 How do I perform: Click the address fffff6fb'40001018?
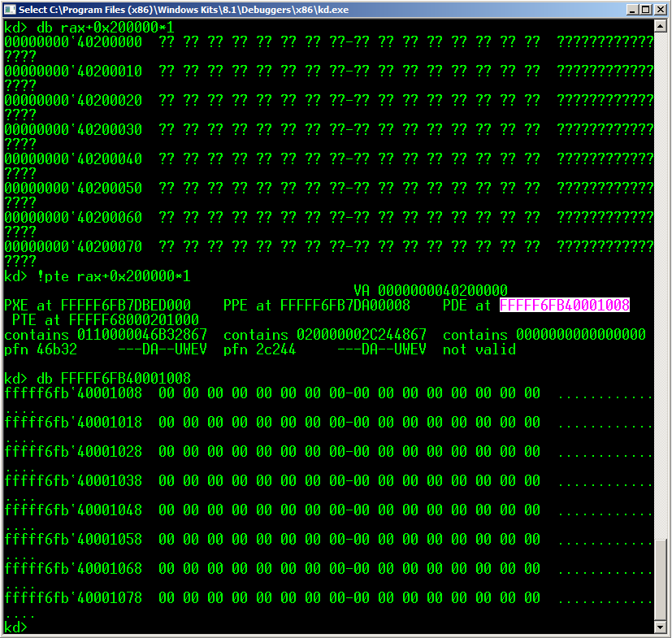73,423
